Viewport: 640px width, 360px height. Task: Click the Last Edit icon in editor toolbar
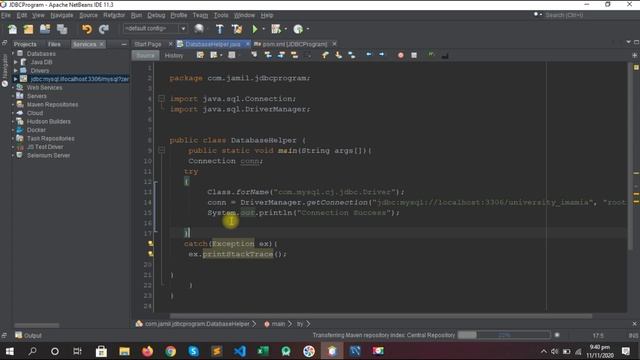(x=200, y=55)
